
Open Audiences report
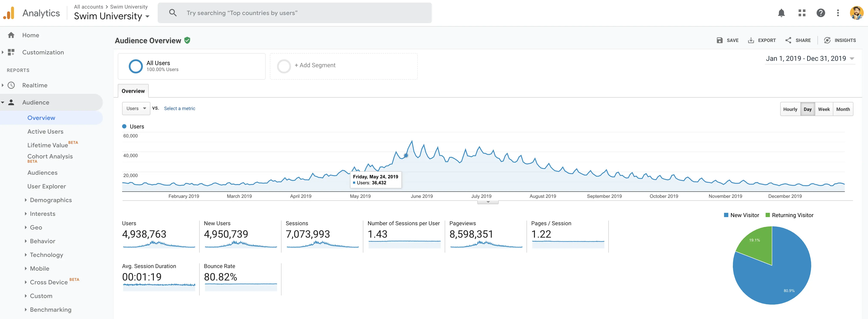click(42, 173)
